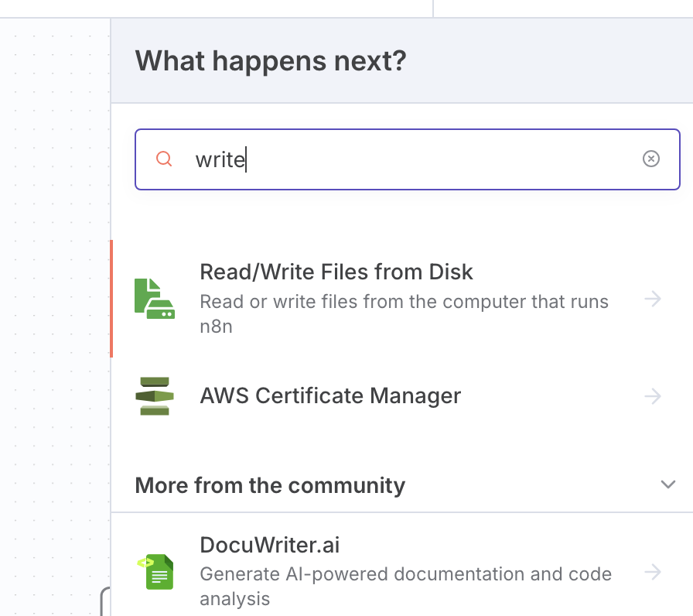The height and width of the screenshot is (616, 693).
Task: Click the arrow next to DocuWriter.ai
Action: [x=654, y=572]
